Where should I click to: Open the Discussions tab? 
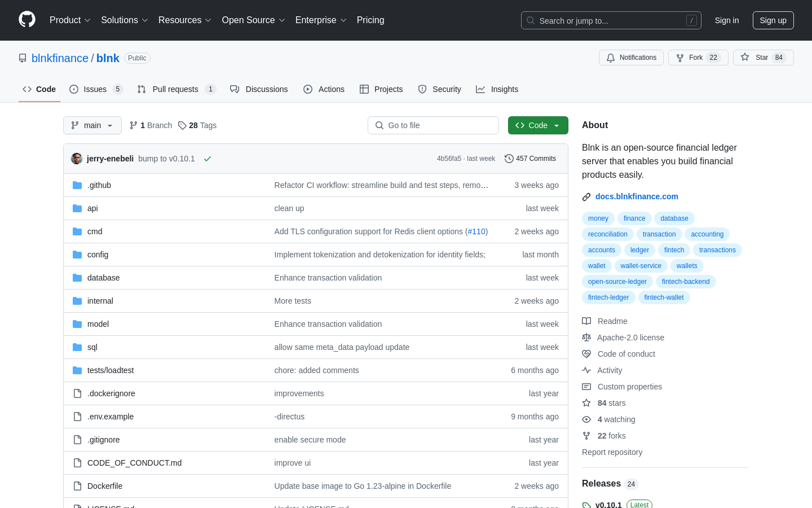pyautogui.click(x=259, y=89)
